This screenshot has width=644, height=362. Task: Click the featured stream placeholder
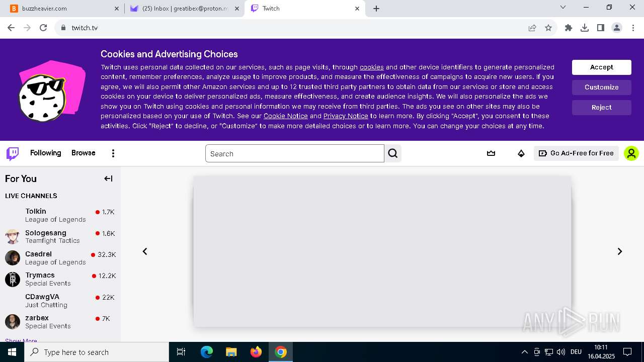(x=382, y=251)
